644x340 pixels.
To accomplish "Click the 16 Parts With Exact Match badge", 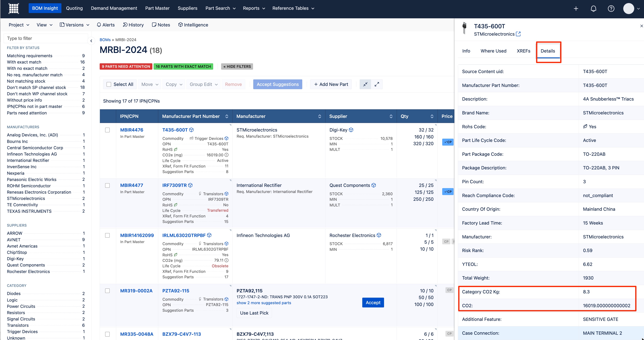I will (x=183, y=67).
